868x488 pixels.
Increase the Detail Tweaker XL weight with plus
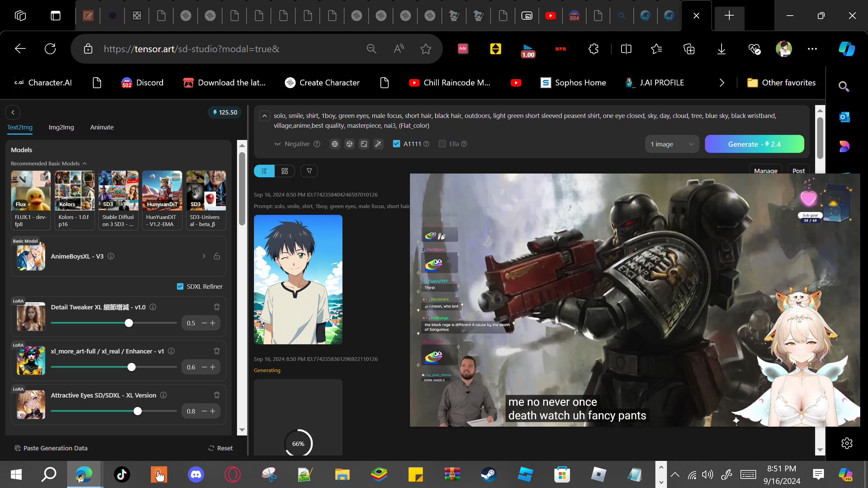[213, 323]
